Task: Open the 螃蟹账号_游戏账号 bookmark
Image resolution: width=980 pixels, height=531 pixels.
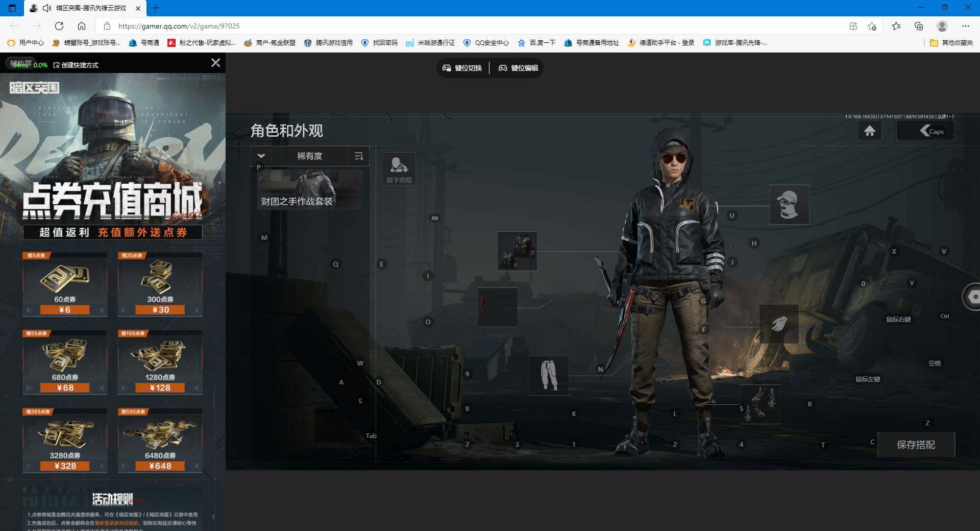Action: 86,43
